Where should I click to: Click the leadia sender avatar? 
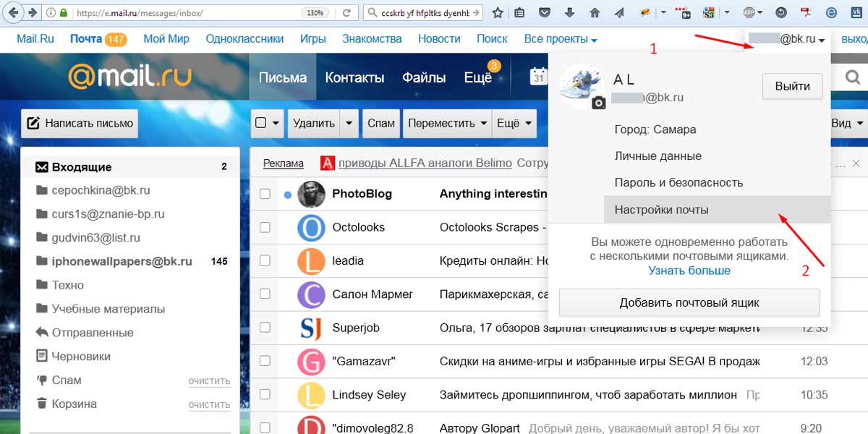(311, 261)
